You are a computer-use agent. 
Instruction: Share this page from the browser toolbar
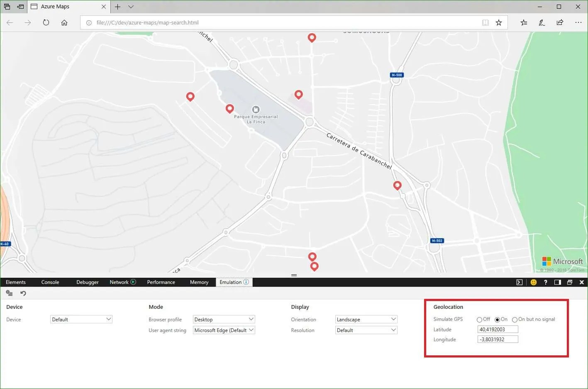click(560, 22)
